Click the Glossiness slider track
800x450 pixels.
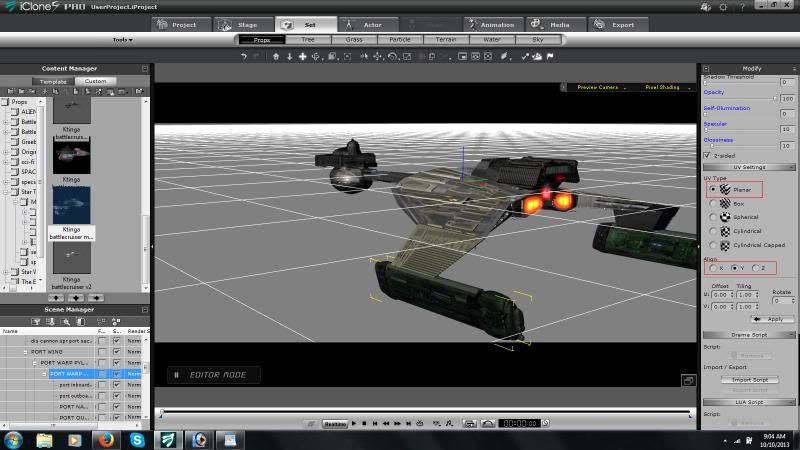coord(741,146)
